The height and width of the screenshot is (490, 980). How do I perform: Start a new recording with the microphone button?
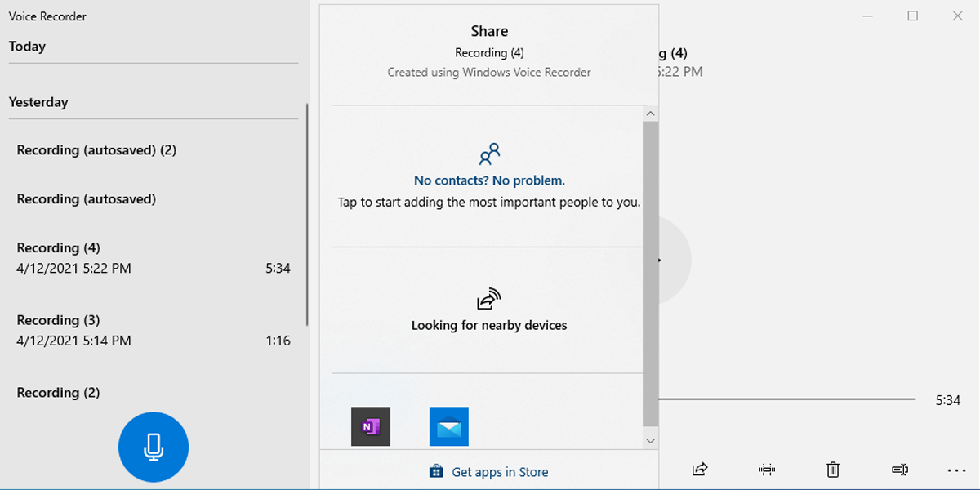point(154,447)
